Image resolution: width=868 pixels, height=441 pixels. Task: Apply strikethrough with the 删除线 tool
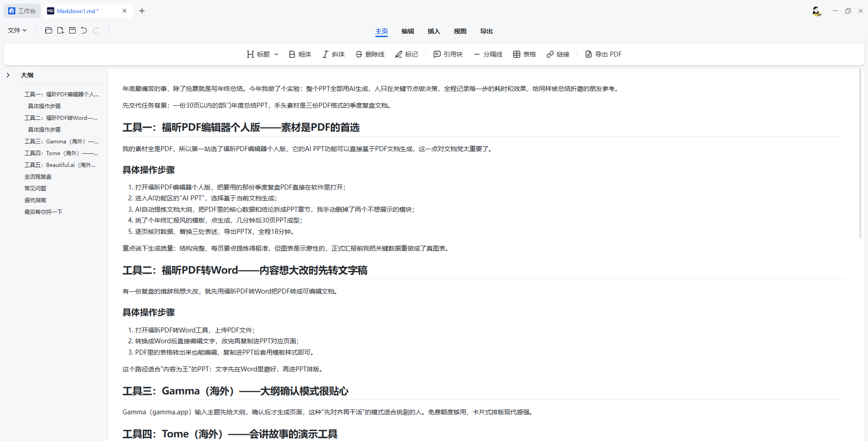[370, 54]
